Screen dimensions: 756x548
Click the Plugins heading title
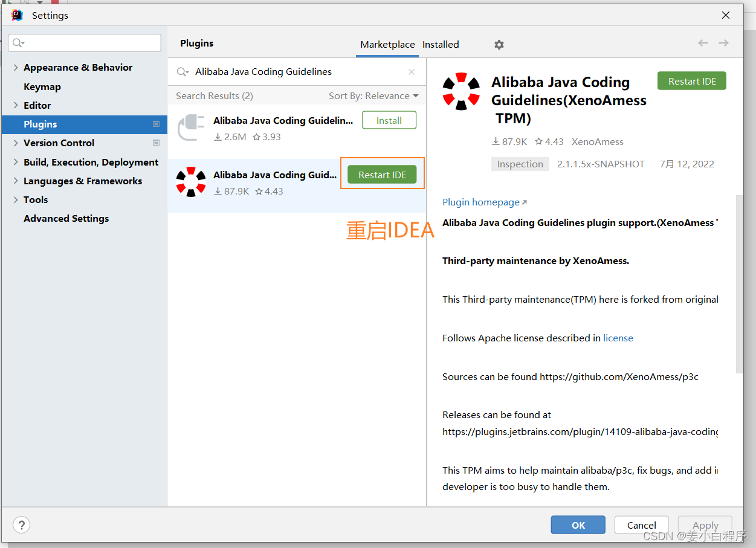(197, 44)
